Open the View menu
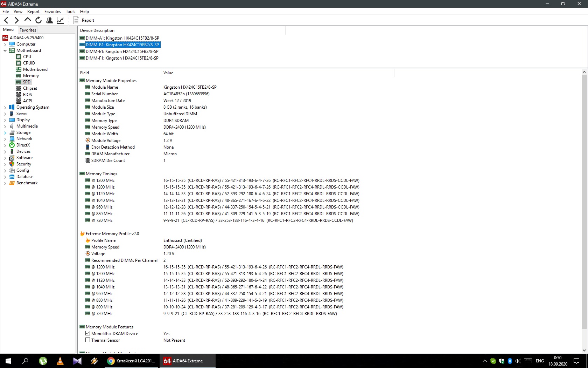Viewport: 588px width, 368px height. click(18, 12)
